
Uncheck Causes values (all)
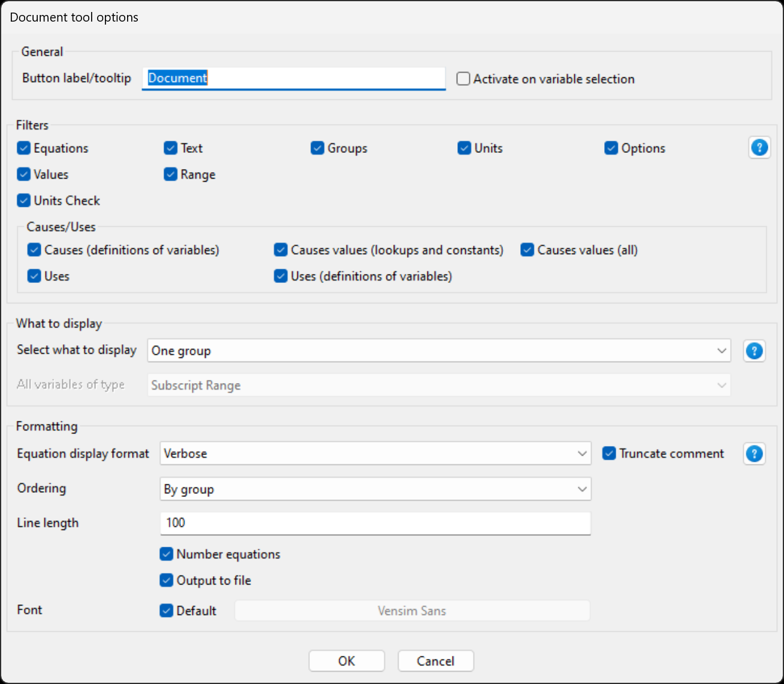pyautogui.click(x=527, y=250)
